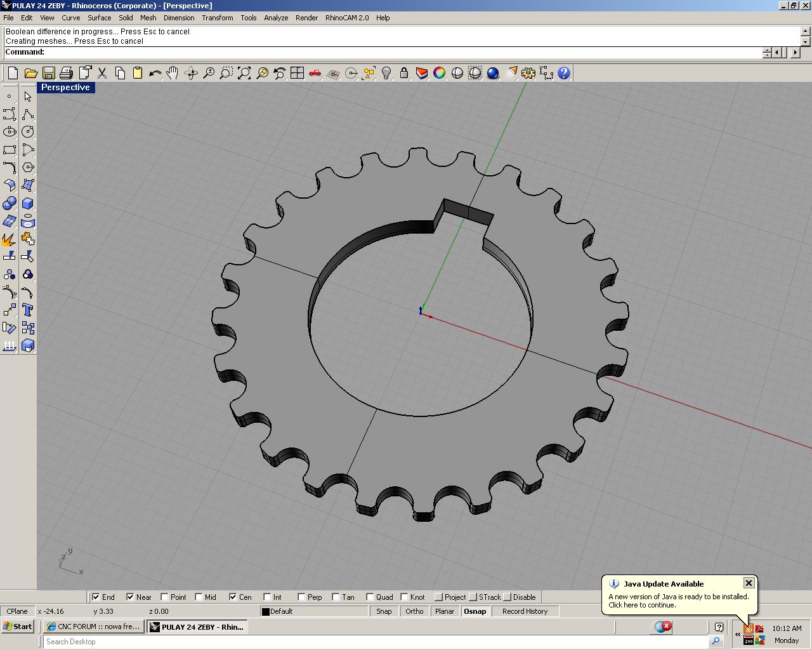This screenshot has width=812, height=650.
Task: Click the Paste clipboard icon
Action: (x=138, y=73)
